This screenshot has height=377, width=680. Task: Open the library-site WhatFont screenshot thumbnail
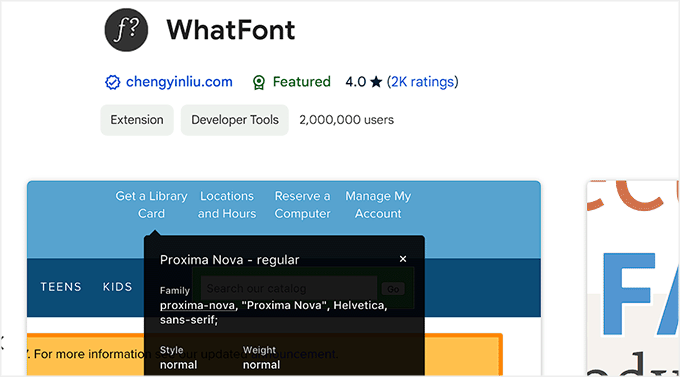284,278
